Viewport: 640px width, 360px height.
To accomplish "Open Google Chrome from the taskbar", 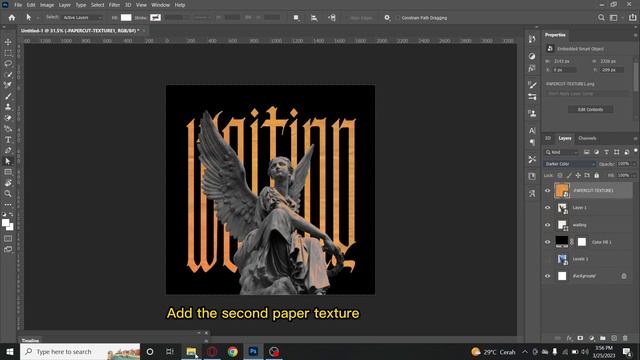I will 233,351.
